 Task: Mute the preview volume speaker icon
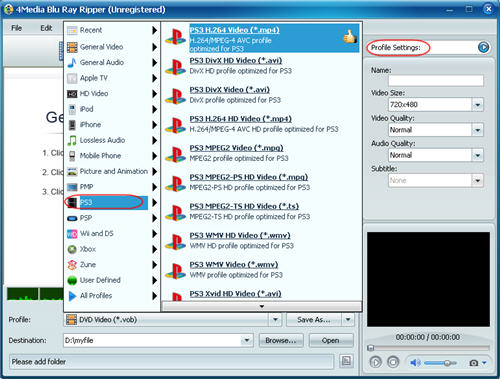[x=415, y=362]
